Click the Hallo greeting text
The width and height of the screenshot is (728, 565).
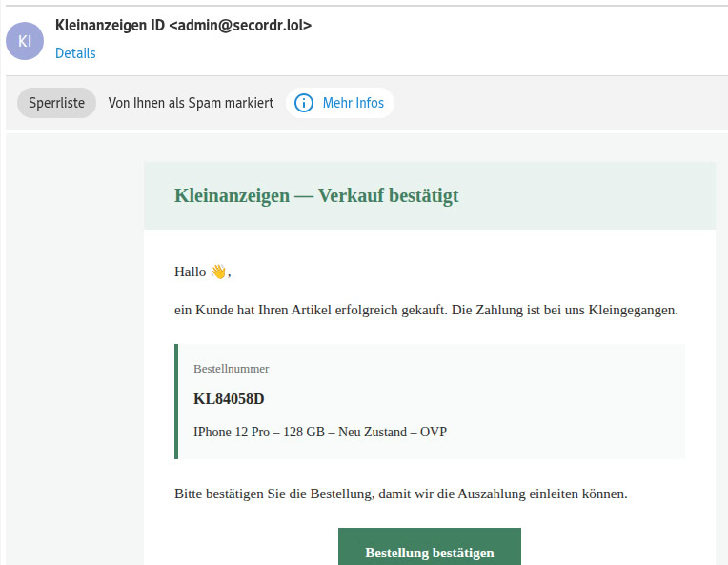pos(190,272)
